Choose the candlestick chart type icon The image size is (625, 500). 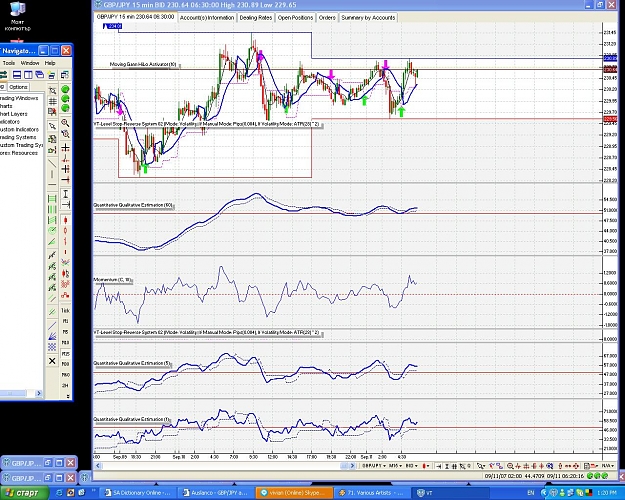(x=65, y=220)
